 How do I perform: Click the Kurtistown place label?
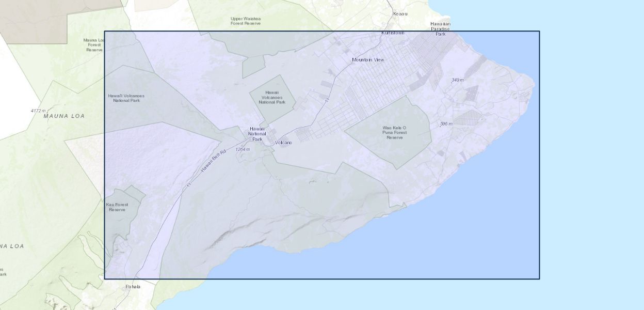click(x=393, y=33)
